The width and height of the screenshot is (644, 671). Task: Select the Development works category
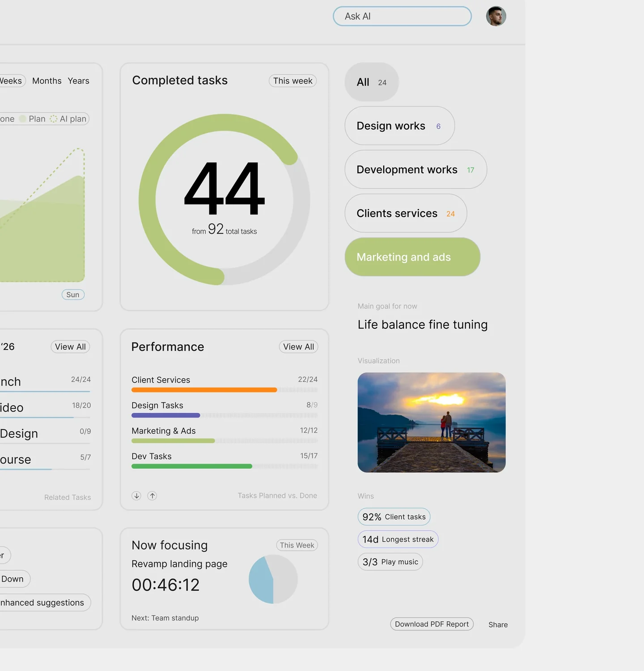point(416,170)
